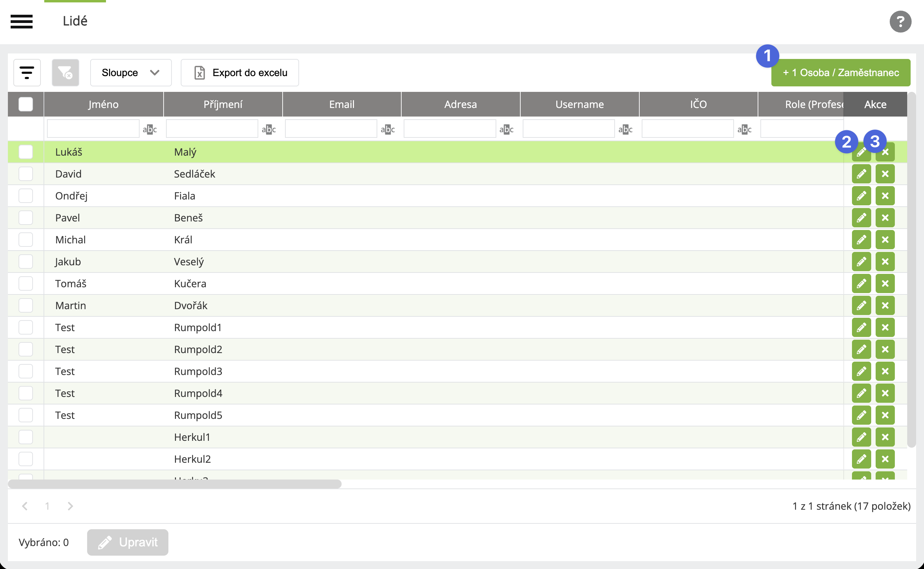Toggle the select-all header checkbox
The height and width of the screenshot is (569, 924).
[x=26, y=104]
